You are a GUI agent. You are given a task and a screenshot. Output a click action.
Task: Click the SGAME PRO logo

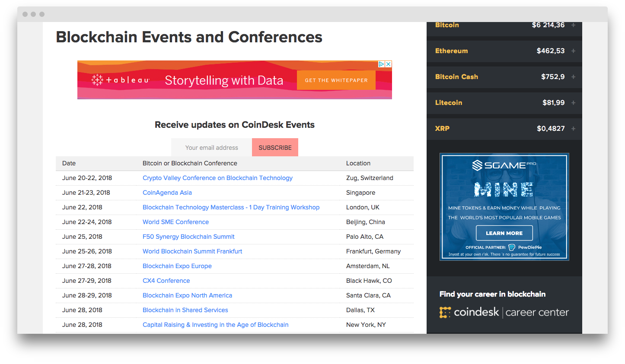(x=504, y=165)
